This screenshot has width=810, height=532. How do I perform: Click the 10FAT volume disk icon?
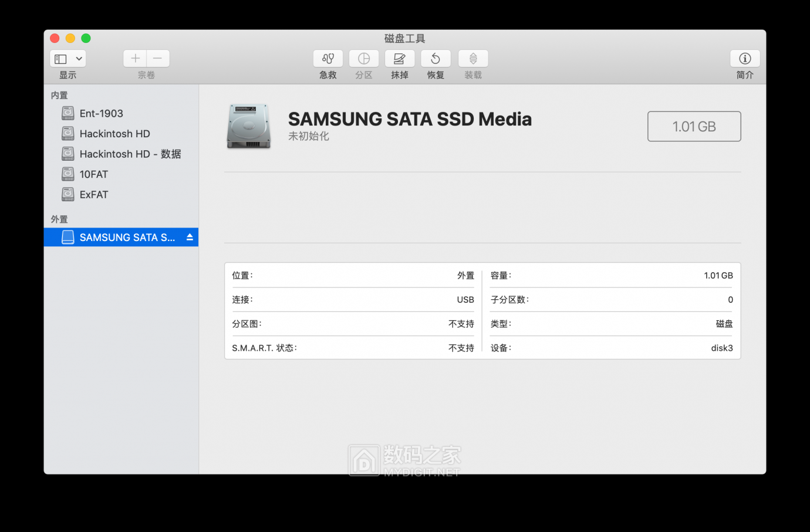tap(68, 174)
